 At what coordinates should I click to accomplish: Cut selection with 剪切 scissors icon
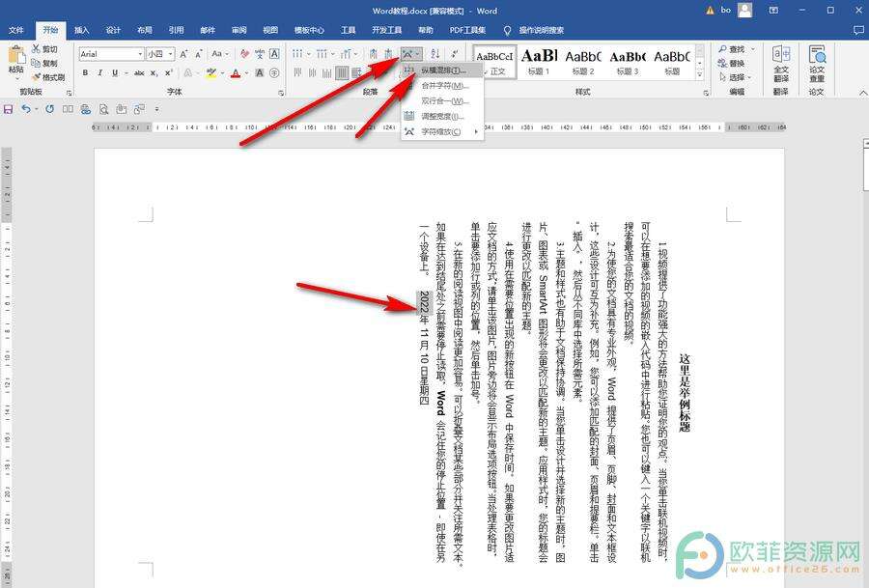coord(44,49)
